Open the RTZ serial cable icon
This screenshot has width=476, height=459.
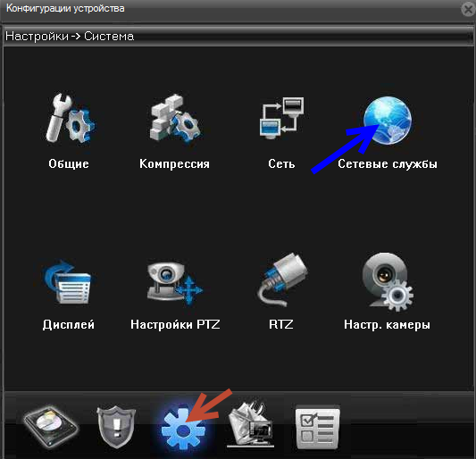[281, 280]
